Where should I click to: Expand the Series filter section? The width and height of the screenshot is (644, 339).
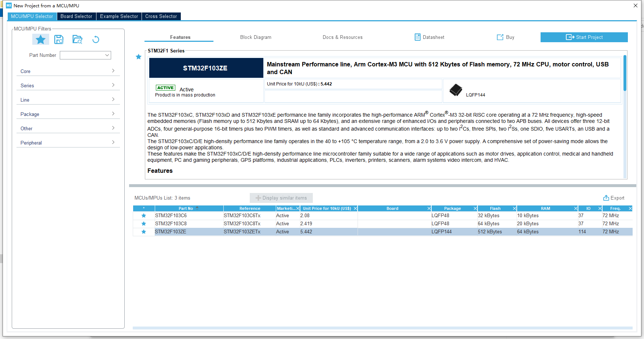(68, 85)
